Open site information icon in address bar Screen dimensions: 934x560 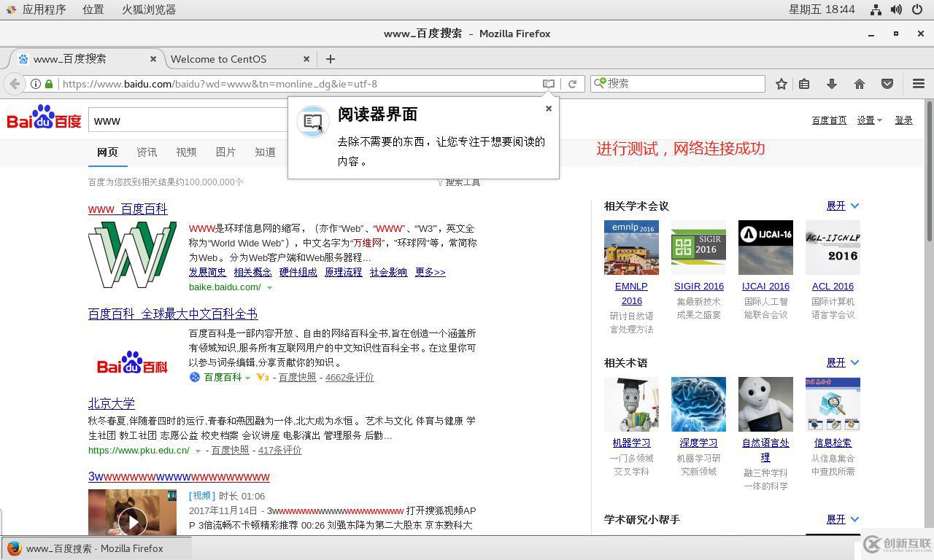click(x=35, y=84)
